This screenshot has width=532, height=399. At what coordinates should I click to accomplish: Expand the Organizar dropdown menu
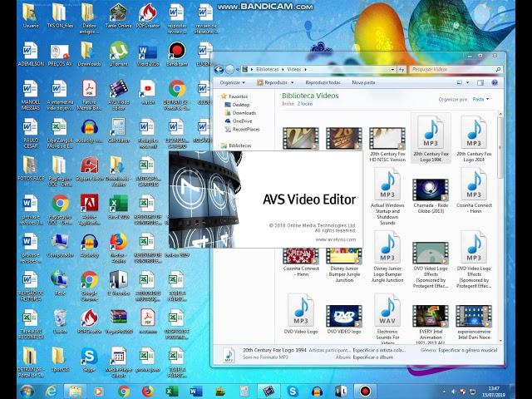(x=233, y=82)
